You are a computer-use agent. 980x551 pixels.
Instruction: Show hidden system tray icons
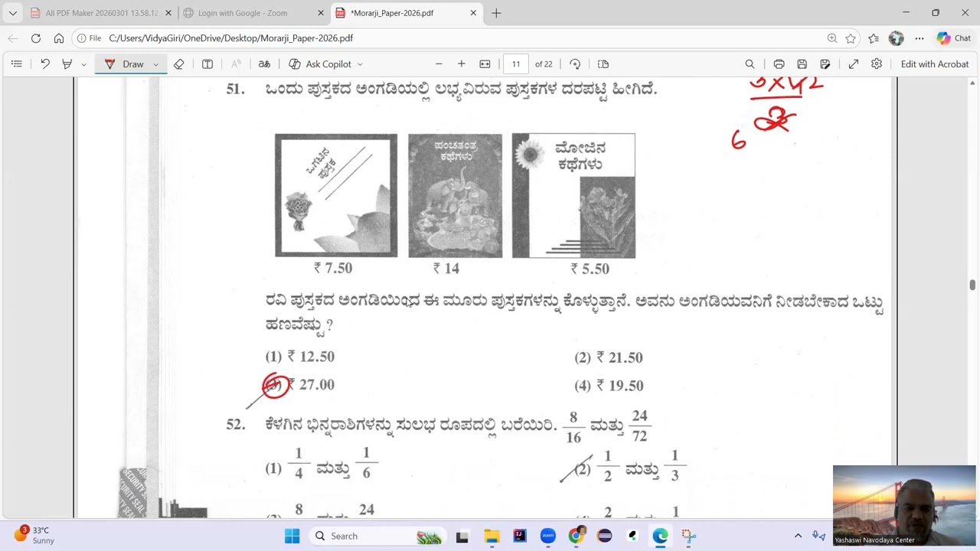tap(798, 536)
